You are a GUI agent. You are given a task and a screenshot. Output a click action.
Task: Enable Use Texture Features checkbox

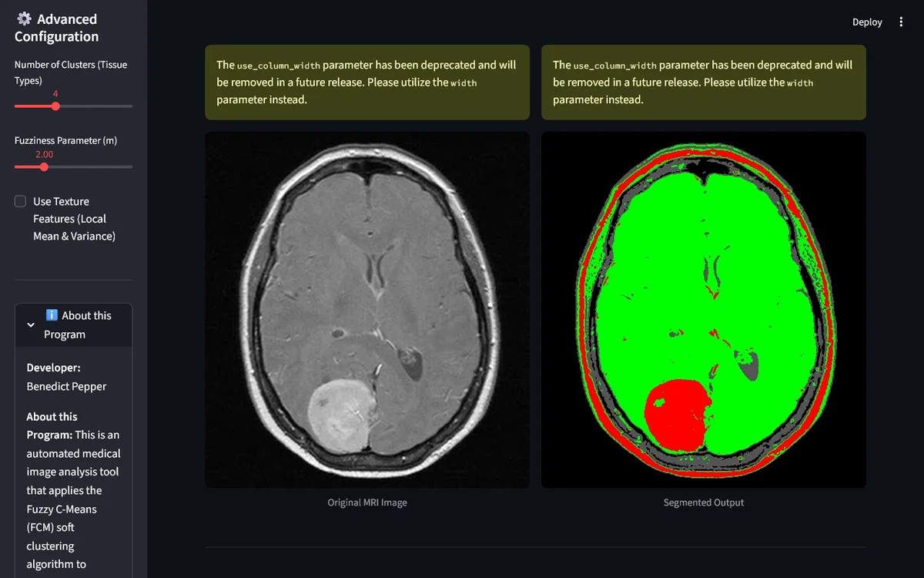tap(21, 201)
